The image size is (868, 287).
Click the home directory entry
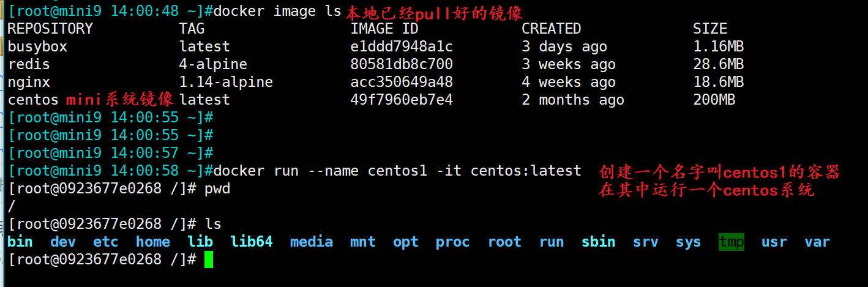click(x=153, y=242)
